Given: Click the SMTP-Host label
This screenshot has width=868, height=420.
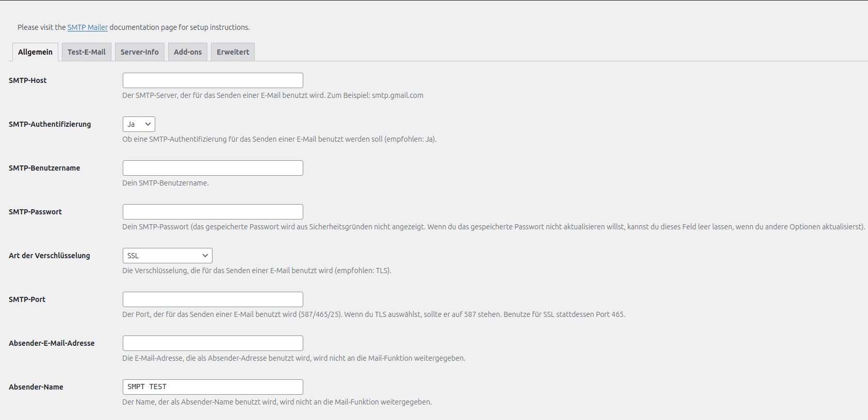Looking at the screenshot, I should tap(28, 80).
